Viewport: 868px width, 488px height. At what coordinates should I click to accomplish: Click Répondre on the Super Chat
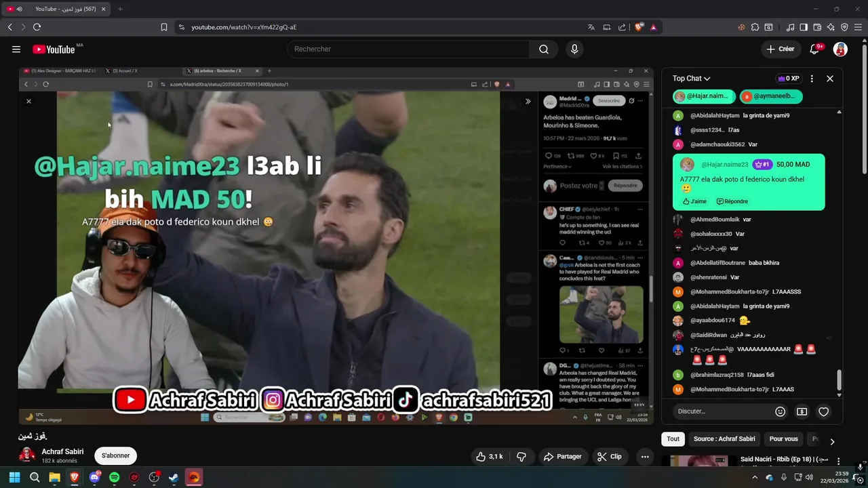732,201
